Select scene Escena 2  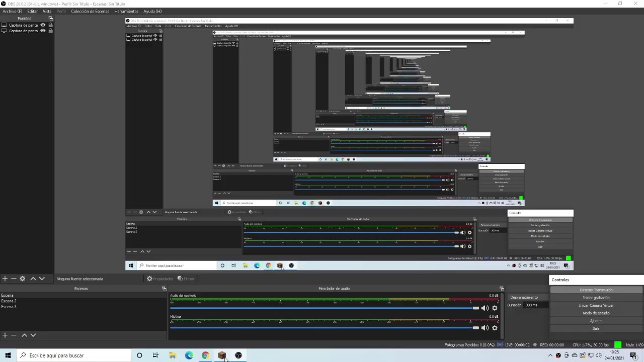pyautogui.click(x=83, y=301)
